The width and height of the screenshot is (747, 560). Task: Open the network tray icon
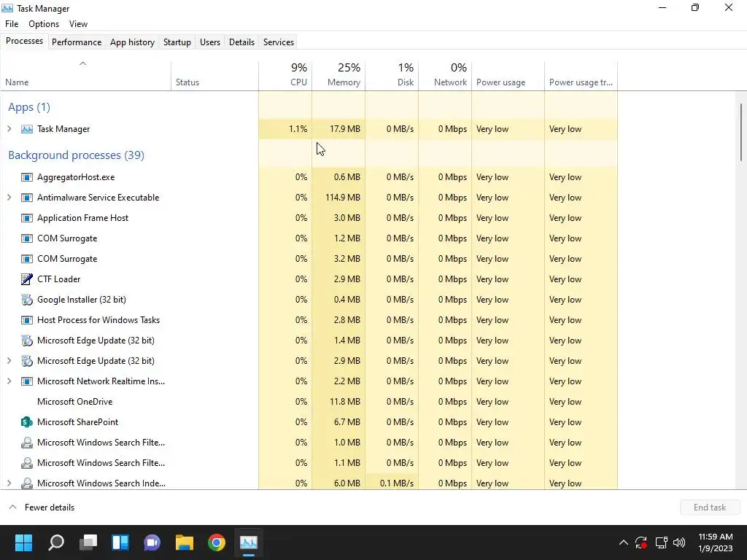[x=661, y=542]
